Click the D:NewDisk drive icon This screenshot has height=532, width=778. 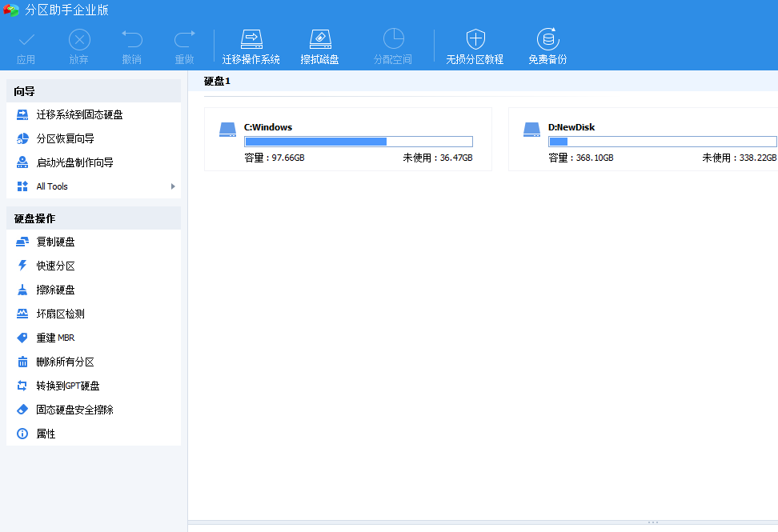pyautogui.click(x=532, y=130)
